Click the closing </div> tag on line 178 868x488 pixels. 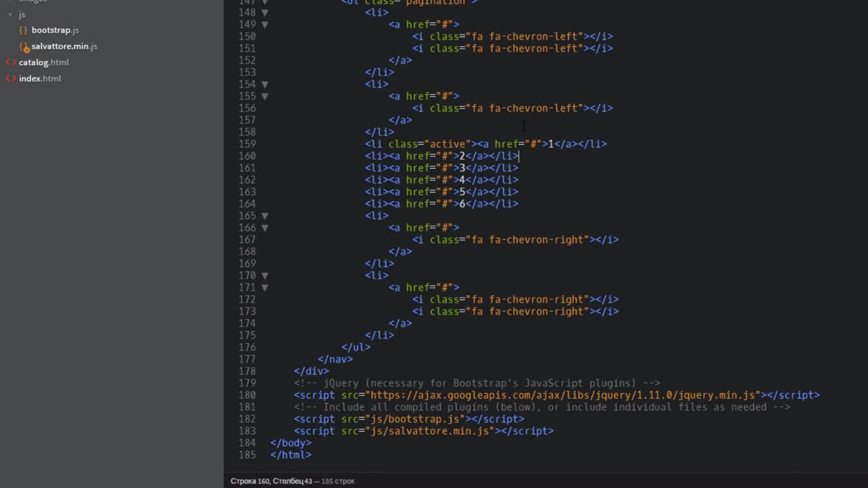point(311,371)
